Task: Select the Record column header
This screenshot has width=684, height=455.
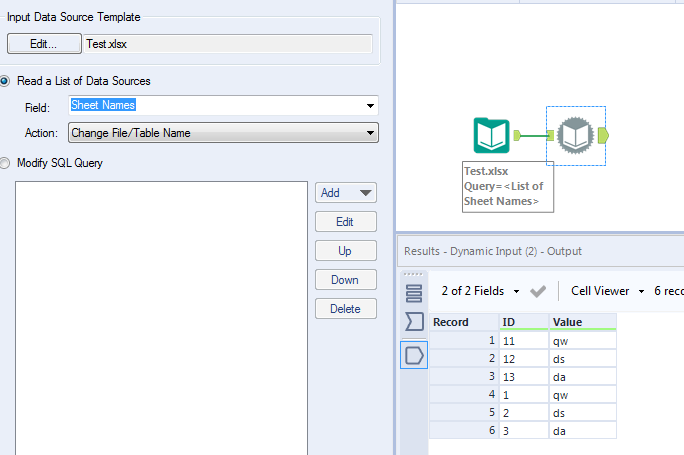Action: tap(464, 322)
